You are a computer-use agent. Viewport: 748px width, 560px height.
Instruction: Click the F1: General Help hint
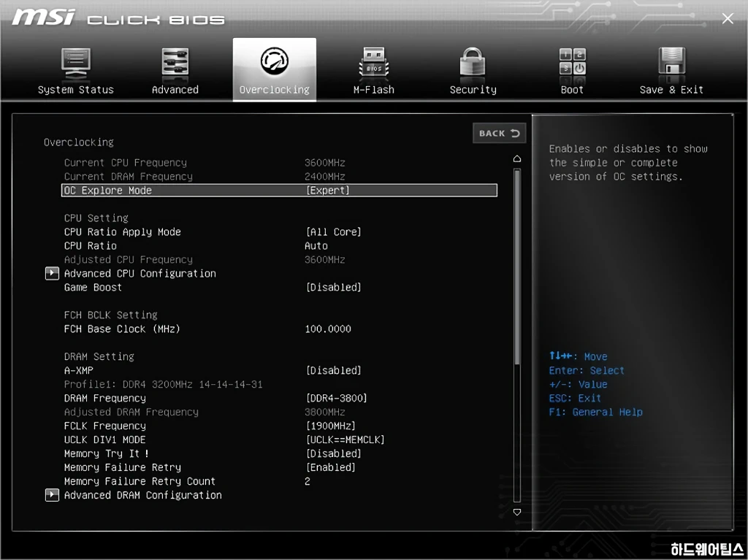596,412
